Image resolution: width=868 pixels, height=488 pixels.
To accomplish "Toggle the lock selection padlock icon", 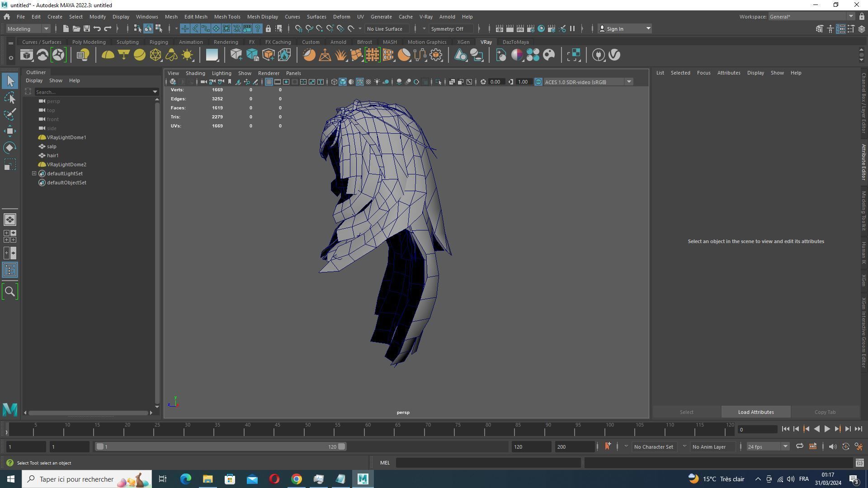I will 268,29.
